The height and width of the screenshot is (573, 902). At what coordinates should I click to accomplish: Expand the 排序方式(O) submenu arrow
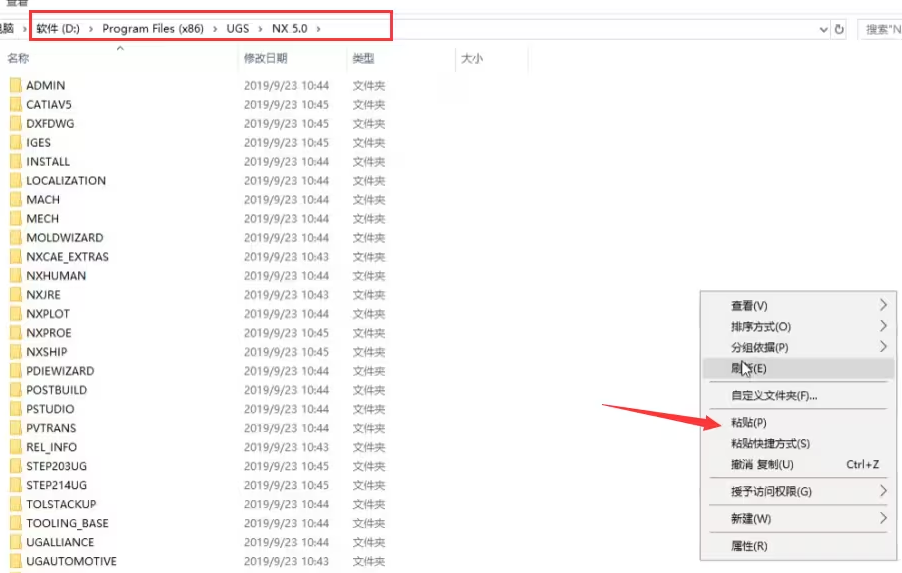(883, 326)
